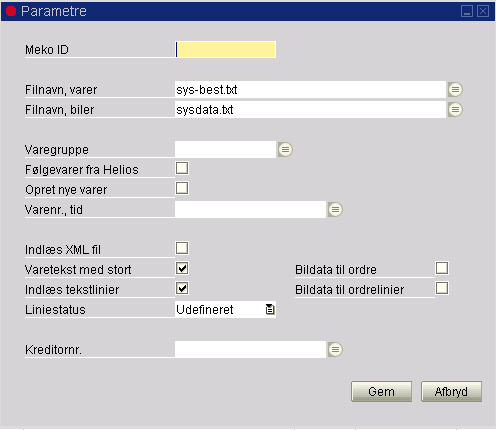Click red dot icon in Parametre title bar
Image resolution: width=496 pixels, height=430 pixels.
(11, 11)
